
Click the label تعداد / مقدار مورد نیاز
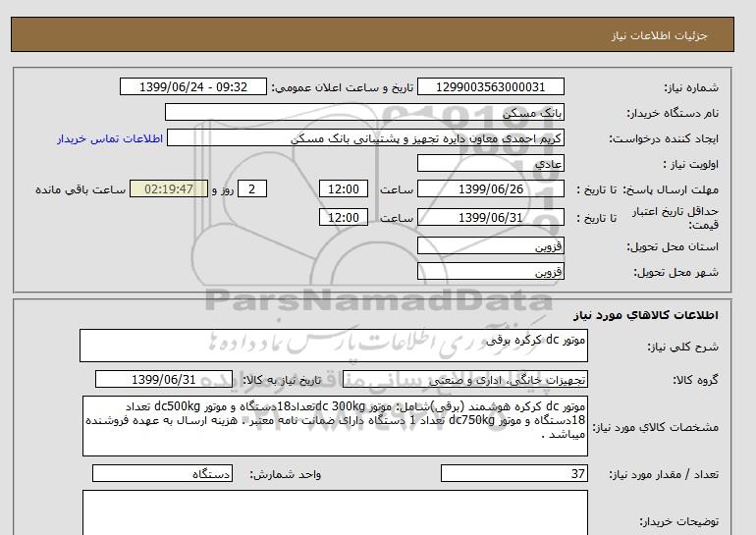pyautogui.click(x=664, y=475)
